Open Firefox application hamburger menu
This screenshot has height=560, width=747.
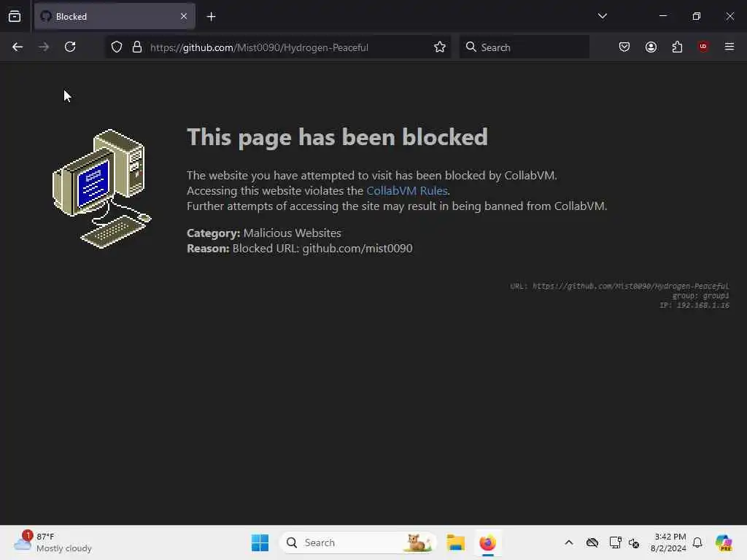tap(729, 47)
